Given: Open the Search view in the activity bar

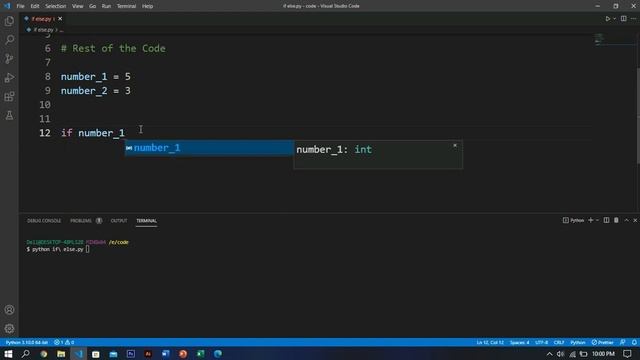Looking at the screenshot, I should tap(9, 40).
